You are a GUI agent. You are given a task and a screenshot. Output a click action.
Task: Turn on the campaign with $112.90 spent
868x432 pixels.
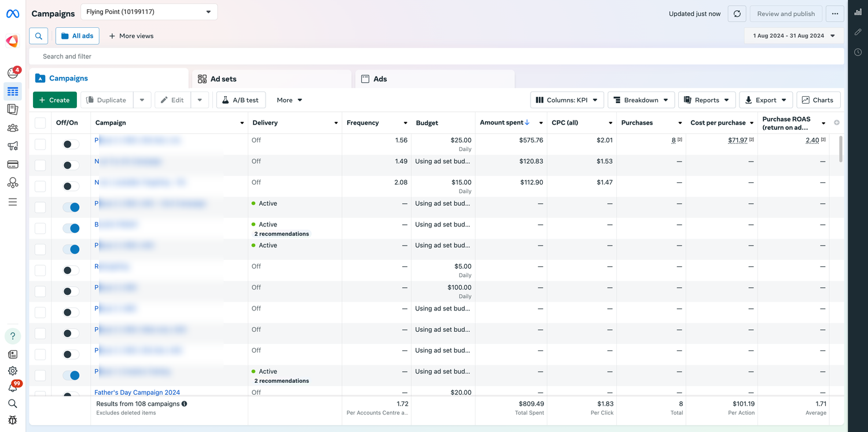click(x=71, y=186)
